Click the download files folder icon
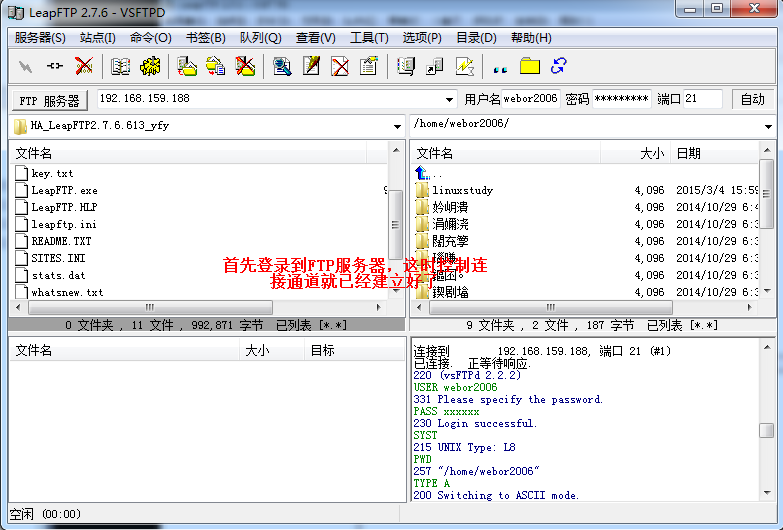 (187, 66)
